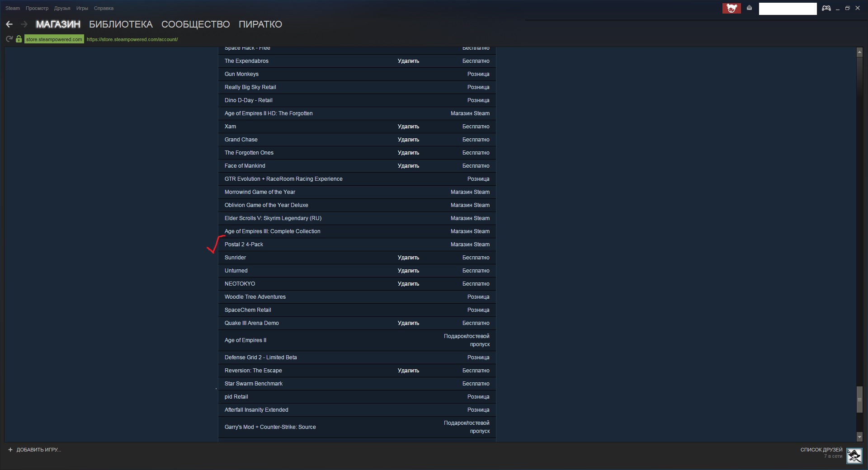Click scrollbar down arrow
The width and height of the screenshot is (868, 470).
(859, 437)
